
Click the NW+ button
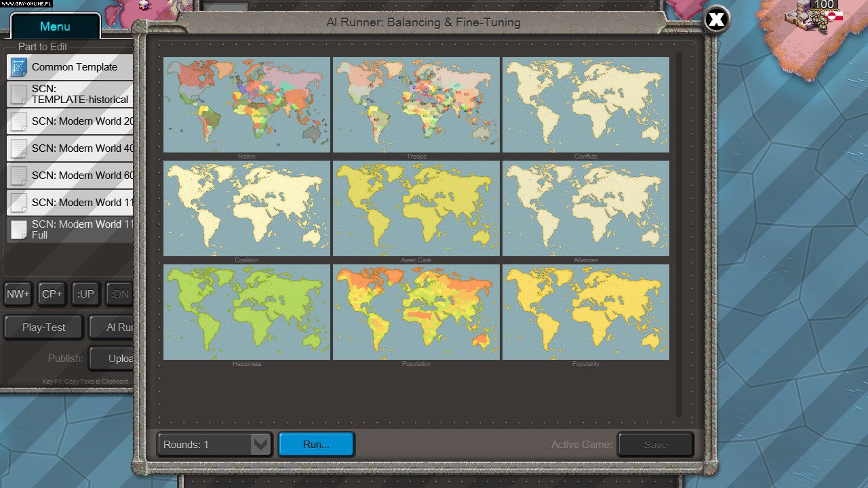(18, 294)
